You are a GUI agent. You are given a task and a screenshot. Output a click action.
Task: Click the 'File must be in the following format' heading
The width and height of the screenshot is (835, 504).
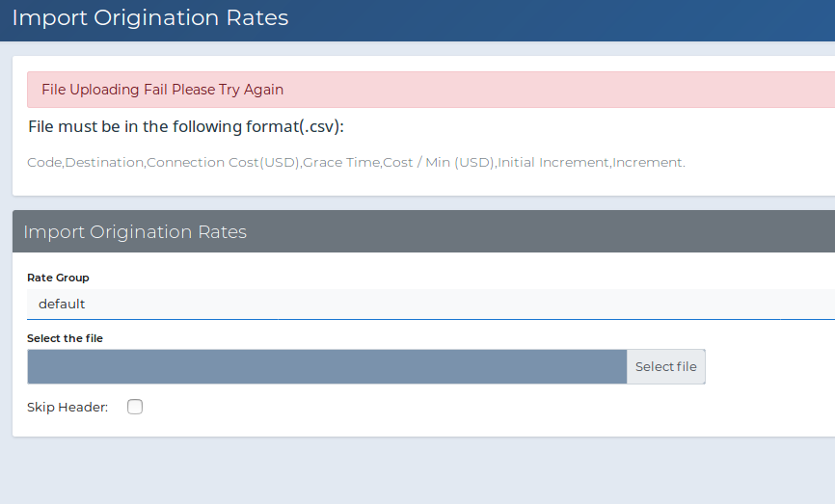pos(186,126)
